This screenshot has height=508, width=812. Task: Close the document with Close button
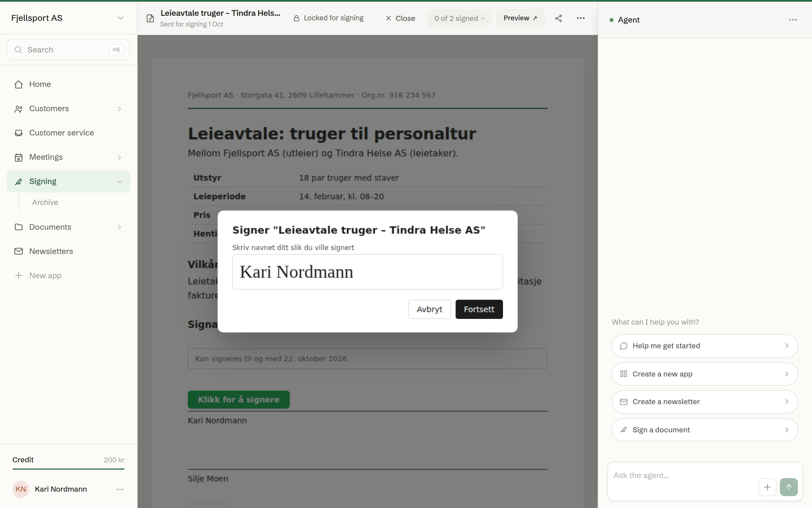400,18
